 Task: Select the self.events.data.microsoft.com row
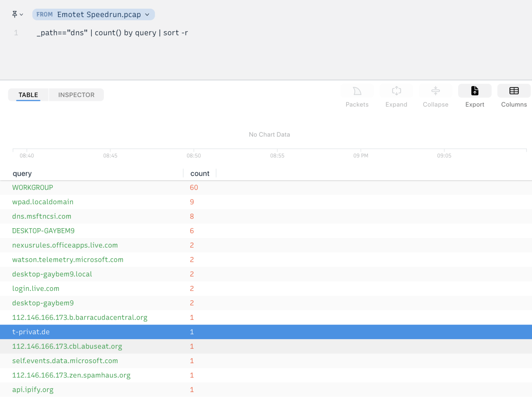[x=266, y=361]
